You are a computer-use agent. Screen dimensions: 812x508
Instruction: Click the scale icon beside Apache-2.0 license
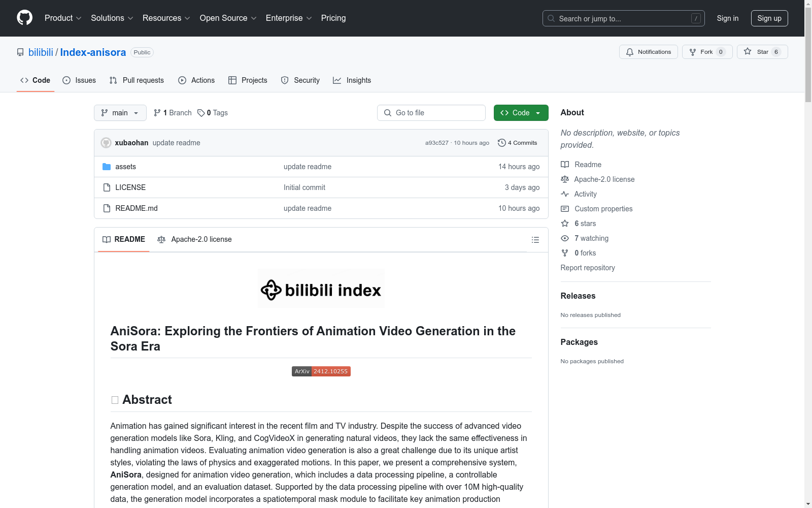[565, 179]
